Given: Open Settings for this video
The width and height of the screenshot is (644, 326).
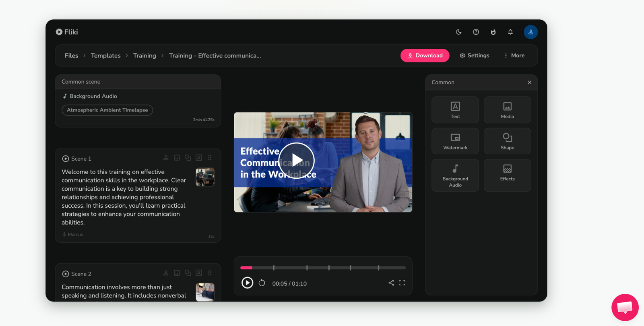Looking at the screenshot, I should tap(474, 56).
